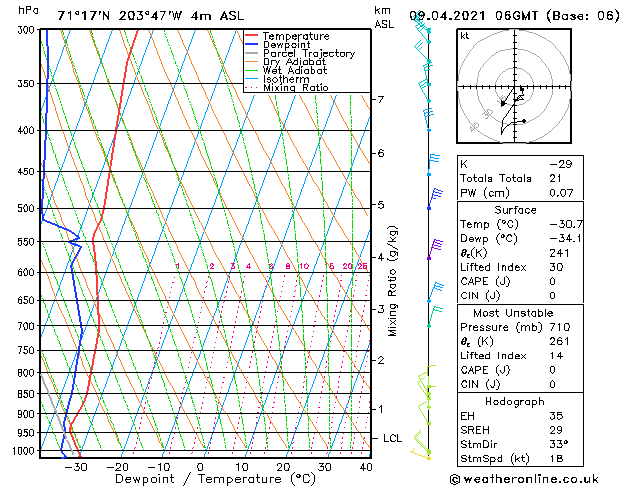Click the Pressure (mb) value 710
The width and height of the screenshot is (629, 486).
click(x=560, y=327)
